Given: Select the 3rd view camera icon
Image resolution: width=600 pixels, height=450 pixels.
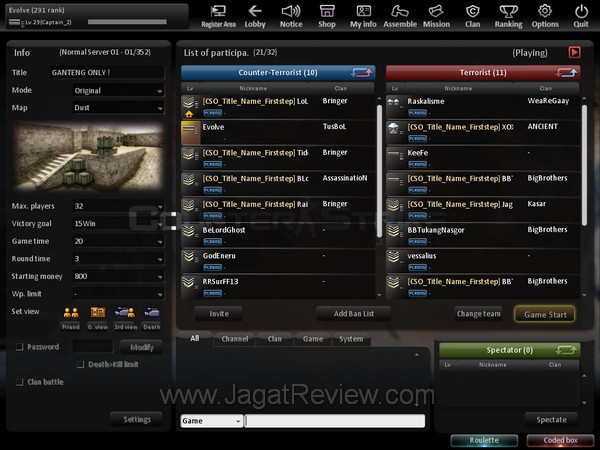Looking at the screenshot, I should pyautogui.click(x=125, y=313).
